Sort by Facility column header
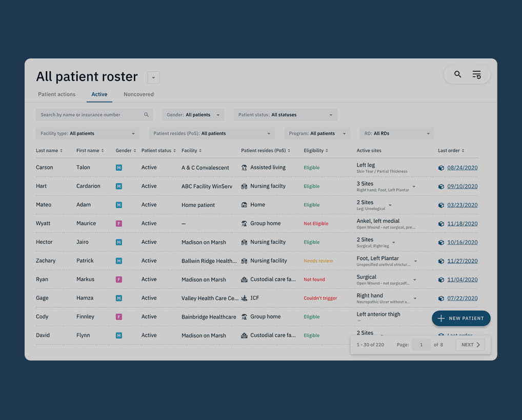This screenshot has width=522, height=420. coord(191,151)
